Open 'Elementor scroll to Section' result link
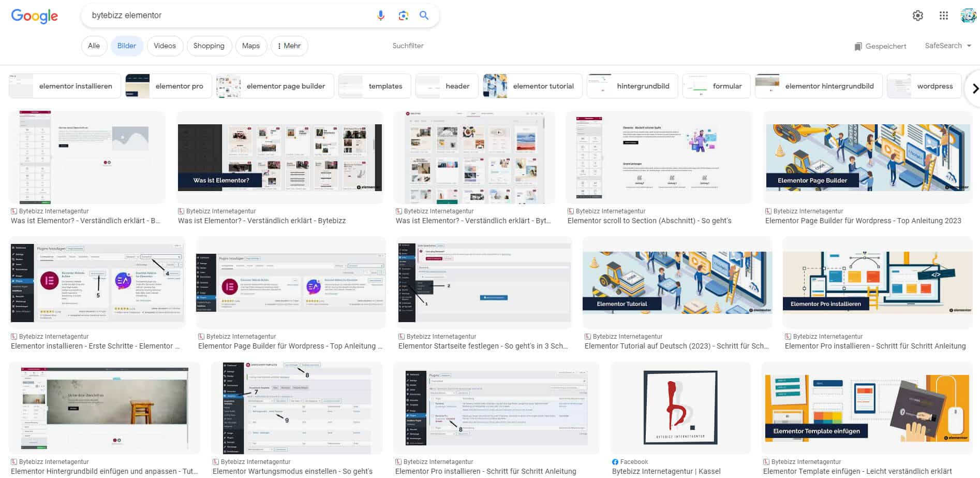This screenshot has width=980, height=478. tap(649, 221)
